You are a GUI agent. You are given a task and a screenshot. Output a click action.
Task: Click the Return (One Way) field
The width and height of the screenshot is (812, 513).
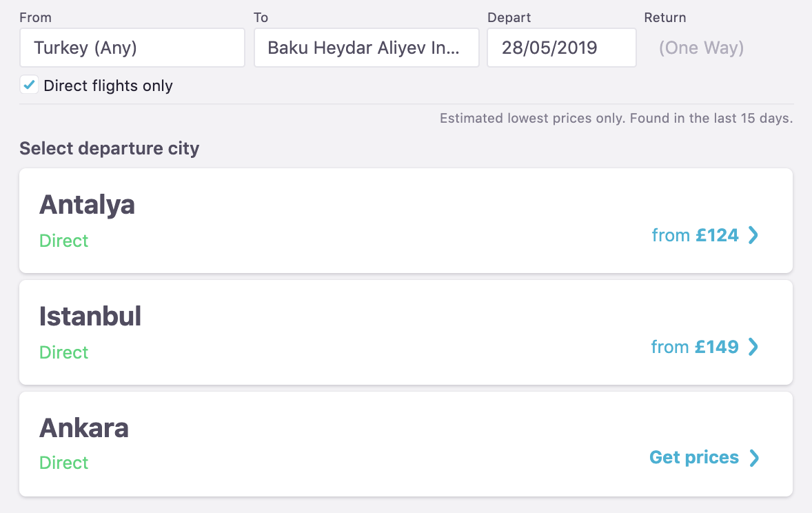click(x=701, y=48)
